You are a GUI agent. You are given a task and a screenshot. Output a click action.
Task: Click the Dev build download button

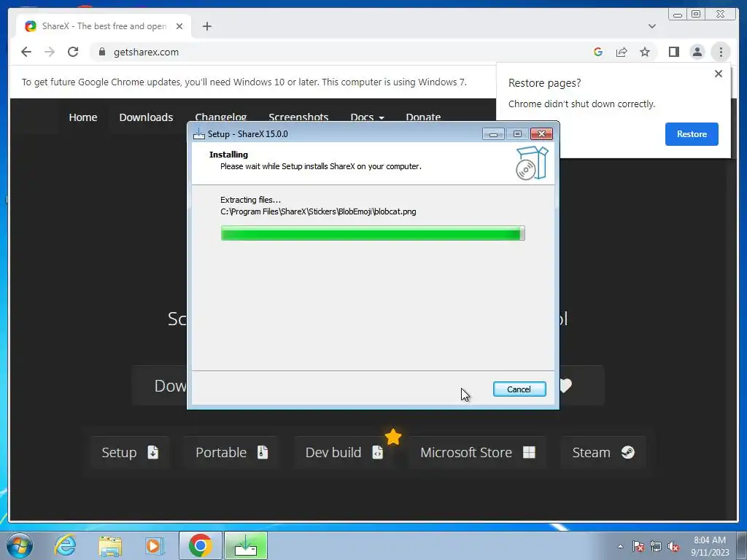click(x=344, y=452)
